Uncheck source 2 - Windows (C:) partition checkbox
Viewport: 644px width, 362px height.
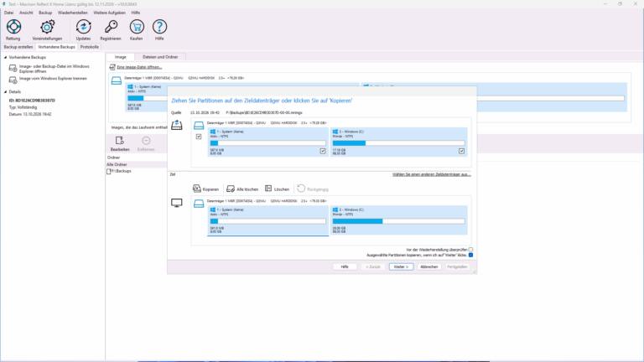point(462,151)
